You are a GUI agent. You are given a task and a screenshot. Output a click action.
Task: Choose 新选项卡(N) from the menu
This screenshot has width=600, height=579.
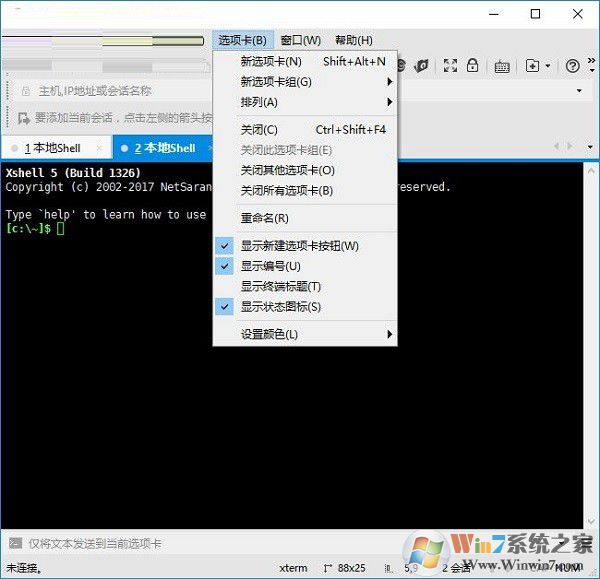[x=305, y=61]
